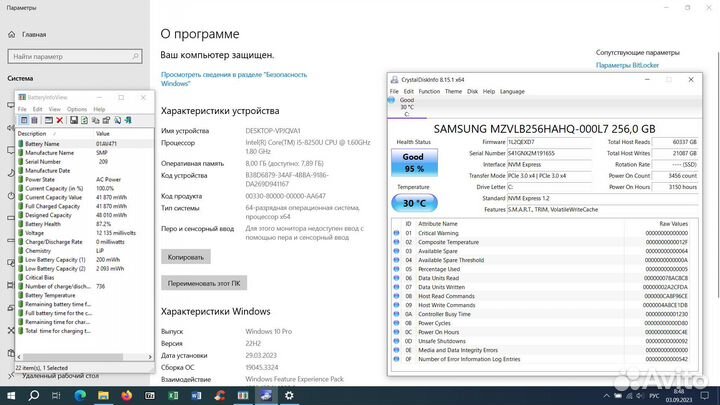Click left arrow of BatteryInfoView horizontal scrollbar
720x405 pixels.
coord(19,357)
